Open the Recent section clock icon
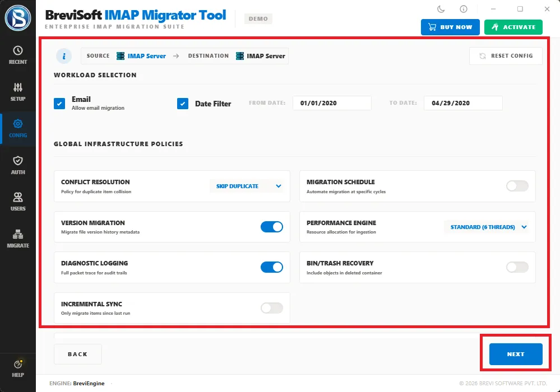 (x=18, y=50)
